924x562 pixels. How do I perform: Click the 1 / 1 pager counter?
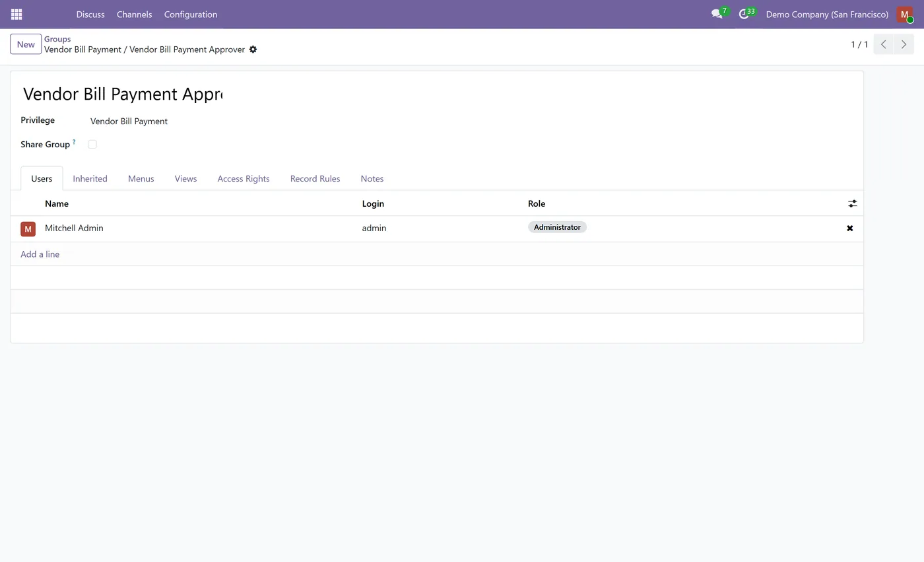point(859,44)
